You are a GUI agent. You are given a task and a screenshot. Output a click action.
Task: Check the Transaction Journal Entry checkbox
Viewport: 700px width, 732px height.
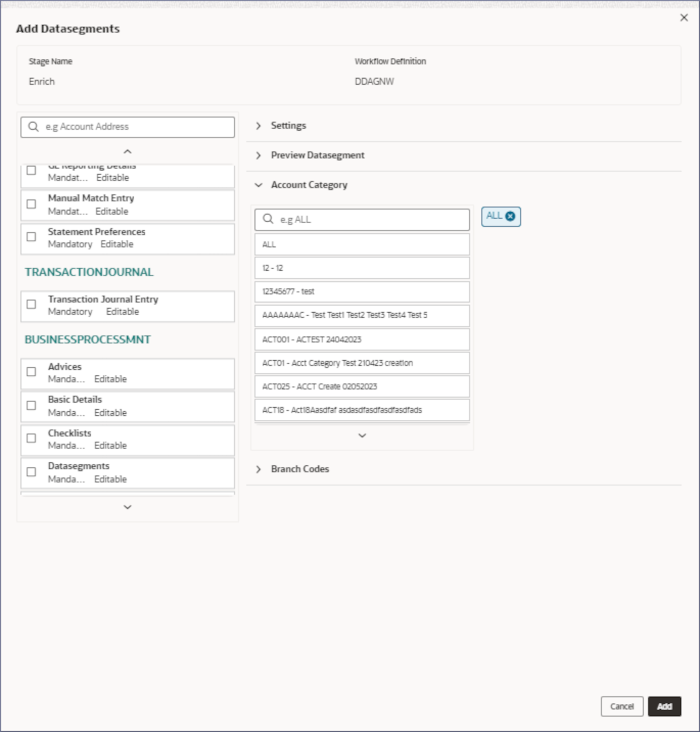pyautogui.click(x=31, y=304)
